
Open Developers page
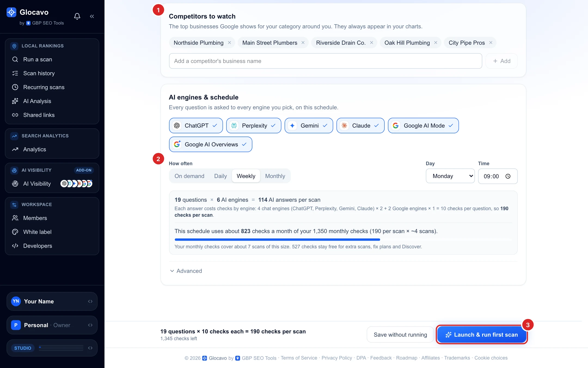[x=52, y=246]
